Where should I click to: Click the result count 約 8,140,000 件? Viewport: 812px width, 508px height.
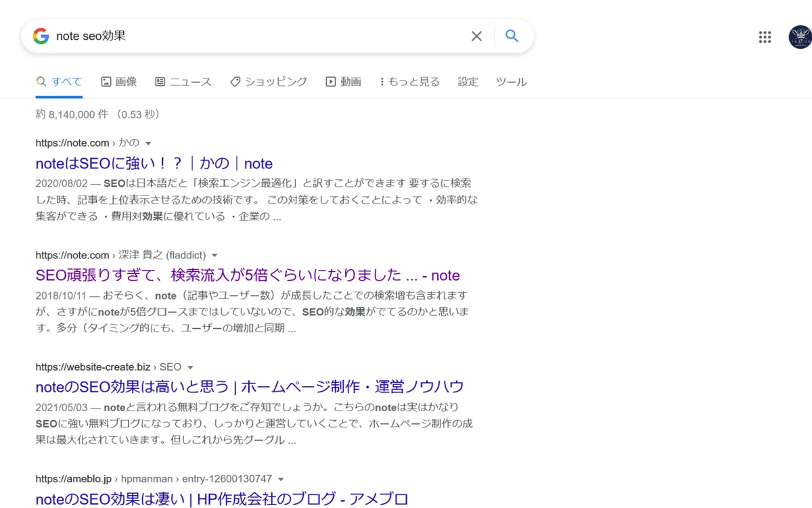pyautogui.click(x=99, y=114)
